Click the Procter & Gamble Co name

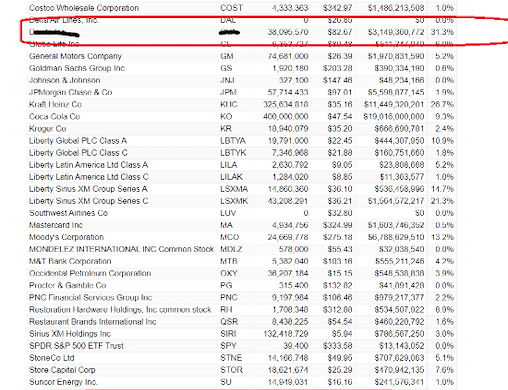(68, 285)
